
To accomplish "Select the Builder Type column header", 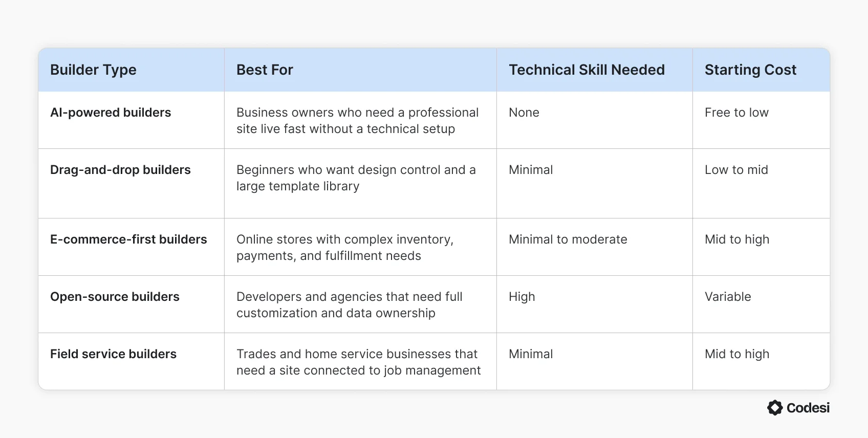I will coord(93,70).
